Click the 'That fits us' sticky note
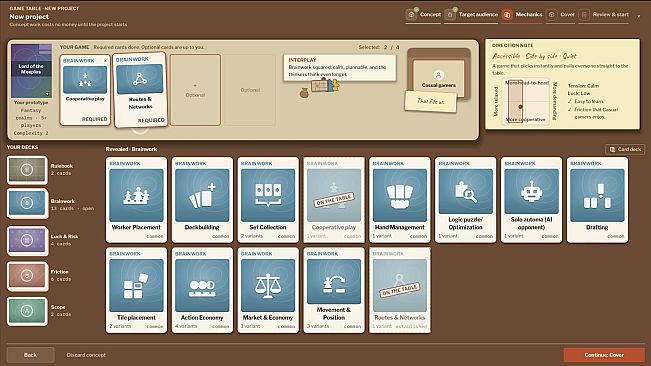This screenshot has height=366, width=651. click(431, 101)
